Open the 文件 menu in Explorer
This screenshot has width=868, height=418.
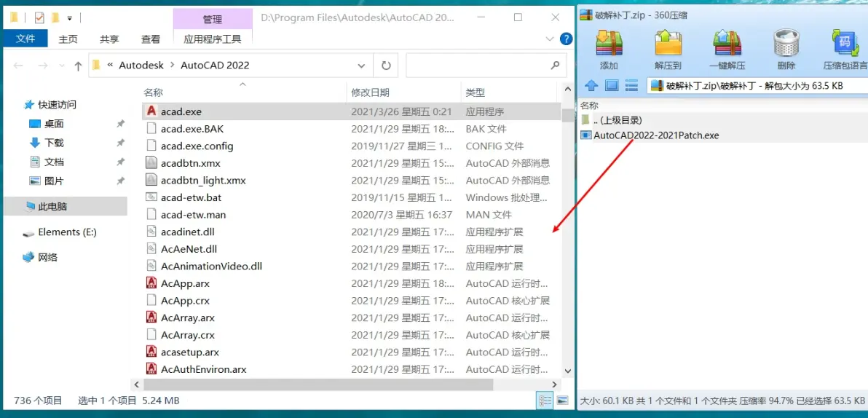coord(25,39)
